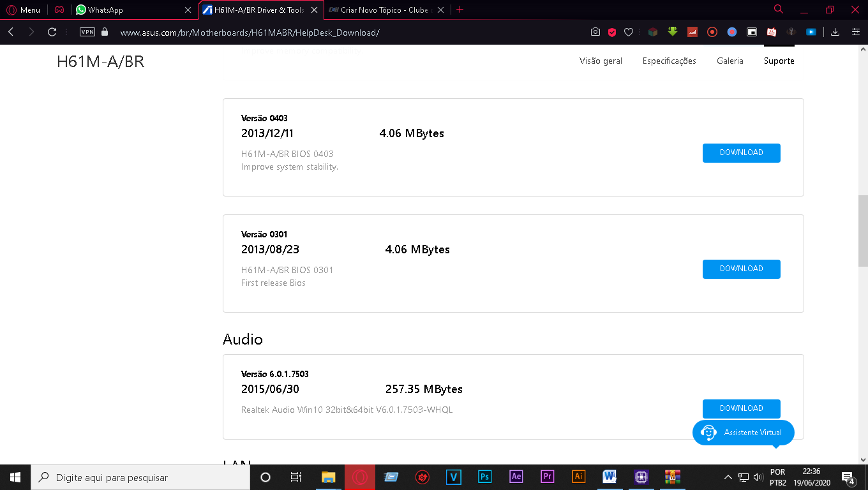Open the picture-in-picture extension icon
Viewport: 868px width, 490px height.
(752, 32)
